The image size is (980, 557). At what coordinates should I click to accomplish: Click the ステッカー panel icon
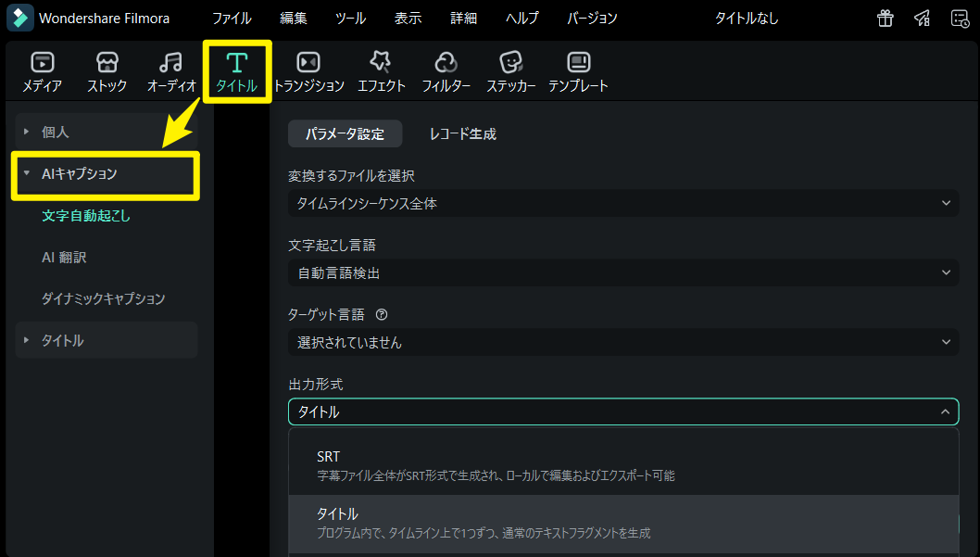pyautogui.click(x=511, y=71)
